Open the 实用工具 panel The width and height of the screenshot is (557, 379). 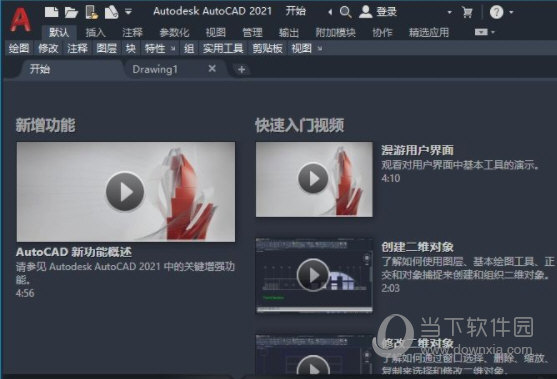tap(223, 48)
